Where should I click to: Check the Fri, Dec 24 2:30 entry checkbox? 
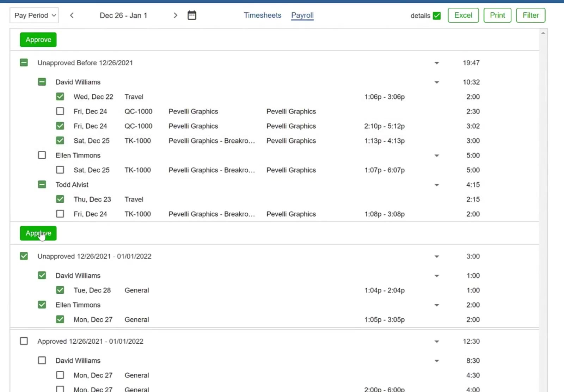click(x=60, y=111)
